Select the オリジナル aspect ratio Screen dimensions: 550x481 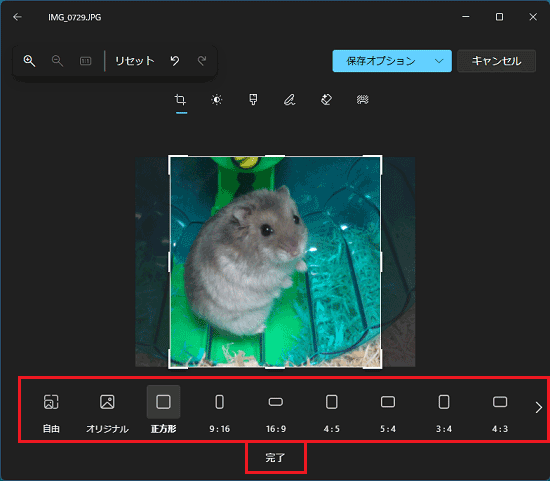[x=107, y=413]
